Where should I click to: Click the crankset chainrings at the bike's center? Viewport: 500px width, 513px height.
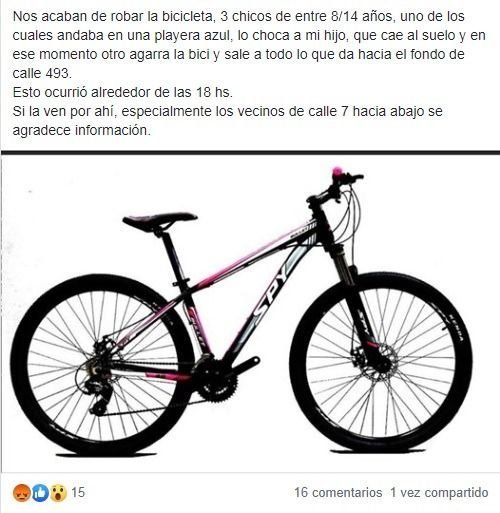[213, 378]
